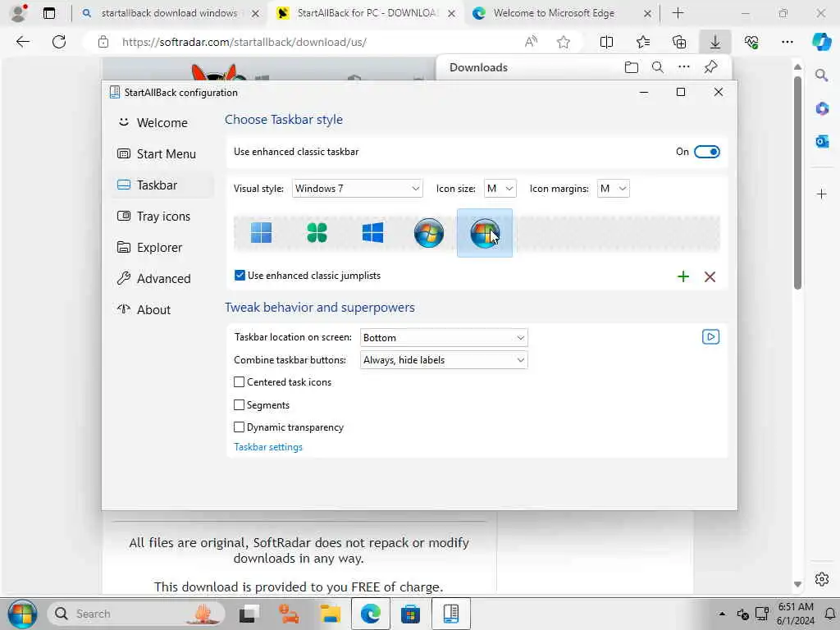Open Edge Copilot sidebar icon
This screenshot has height=630, width=840.
click(822, 42)
